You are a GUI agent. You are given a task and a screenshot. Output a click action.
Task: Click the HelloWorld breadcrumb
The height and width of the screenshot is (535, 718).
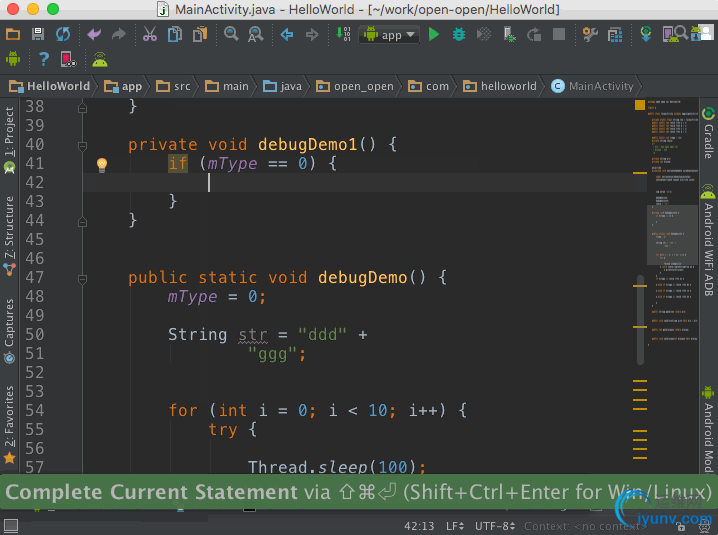[49, 86]
